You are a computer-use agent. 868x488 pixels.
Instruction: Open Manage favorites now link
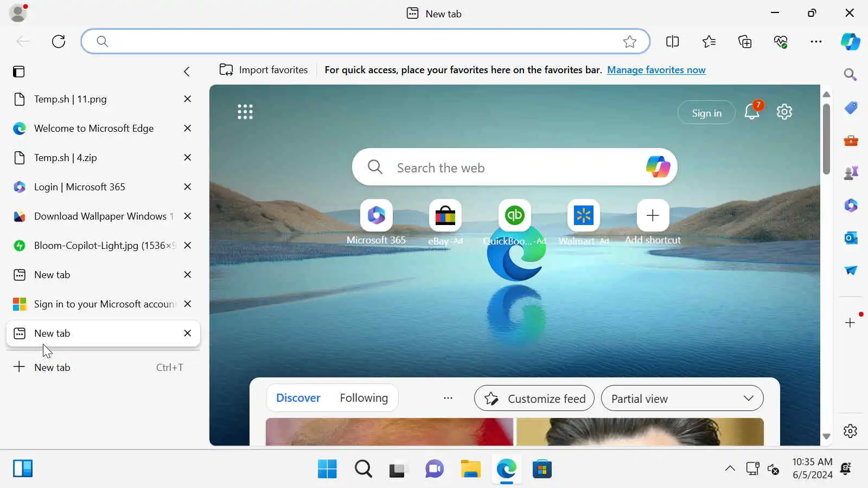(656, 70)
